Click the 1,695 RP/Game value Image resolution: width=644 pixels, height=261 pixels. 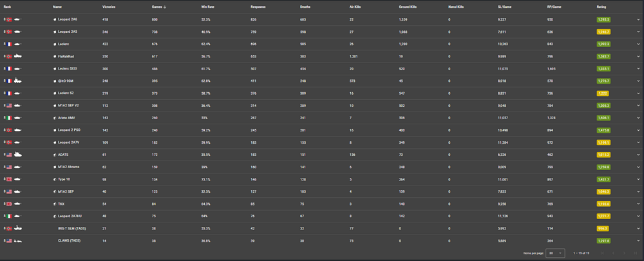[x=552, y=69]
